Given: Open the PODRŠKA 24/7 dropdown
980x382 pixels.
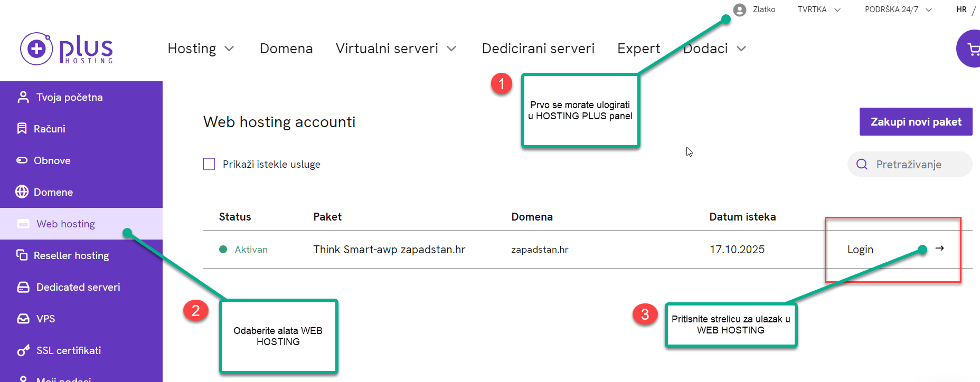Looking at the screenshot, I should click(x=898, y=9).
